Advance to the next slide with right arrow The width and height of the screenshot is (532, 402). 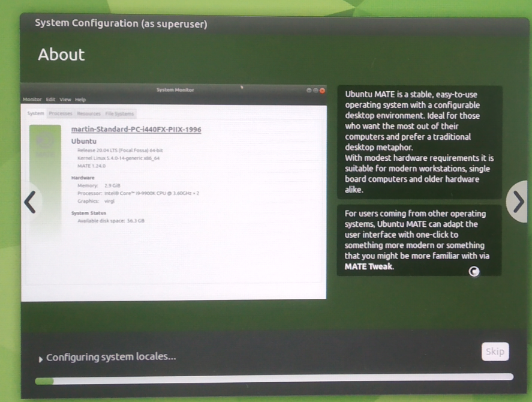click(x=517, y=202)
